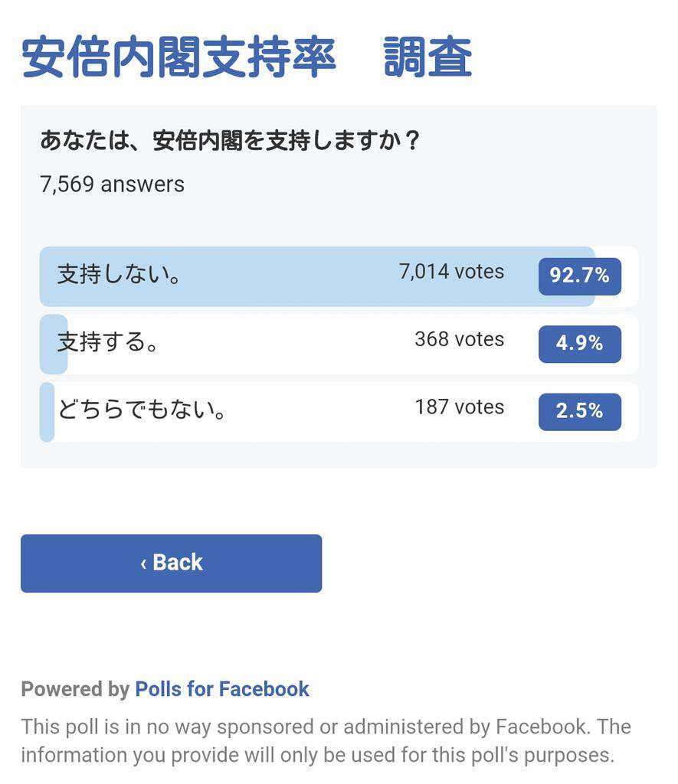Select the 支持しない。 option label
The width and height of the screenshot is (678, 784).
(119, 275)
